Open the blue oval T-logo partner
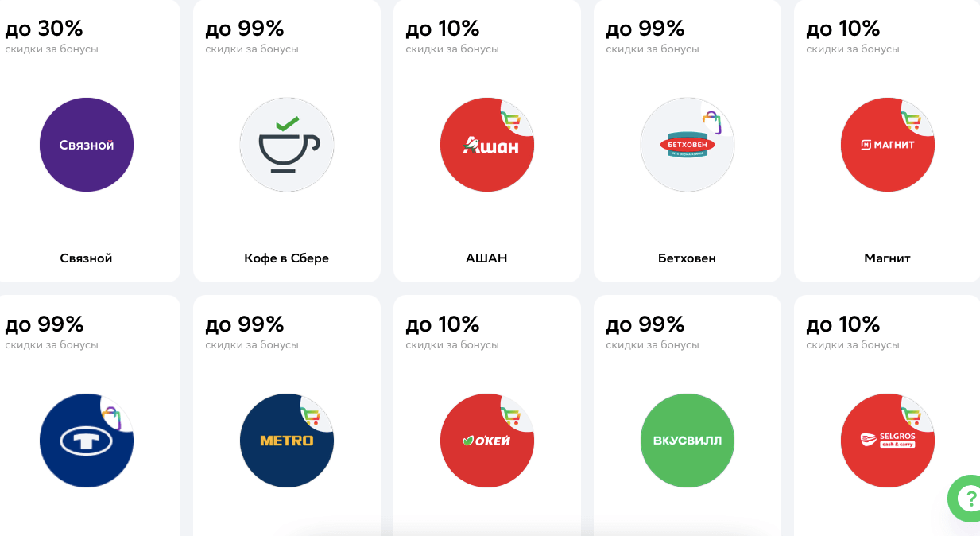This screenshot has width=980, height=536. pyautogui.click(x=87, y=441)
